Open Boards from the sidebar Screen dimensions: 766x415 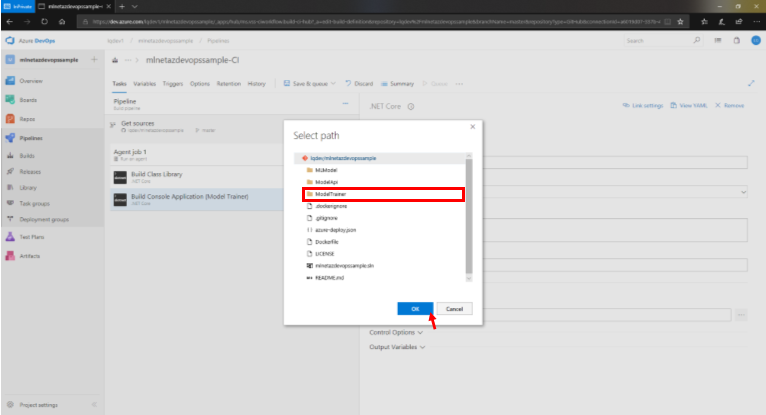[29, 99]
